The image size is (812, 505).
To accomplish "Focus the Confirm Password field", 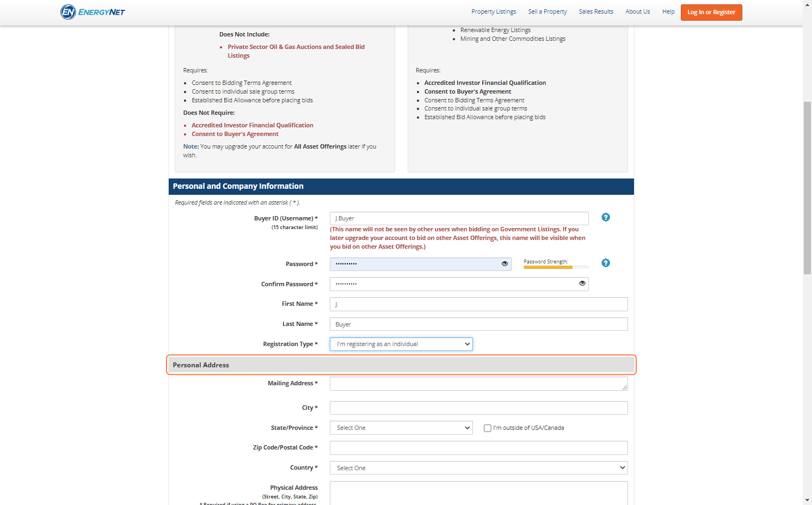I will (x=459, y=284).
